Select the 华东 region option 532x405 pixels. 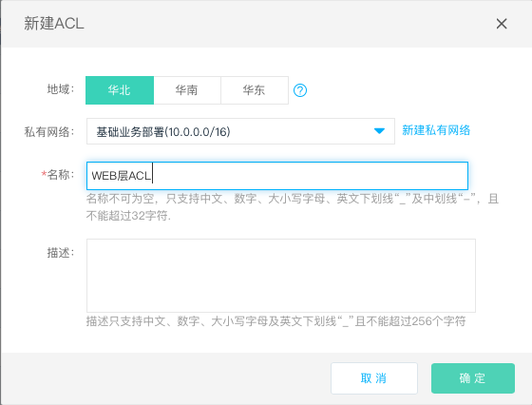(x=255, y=90)
